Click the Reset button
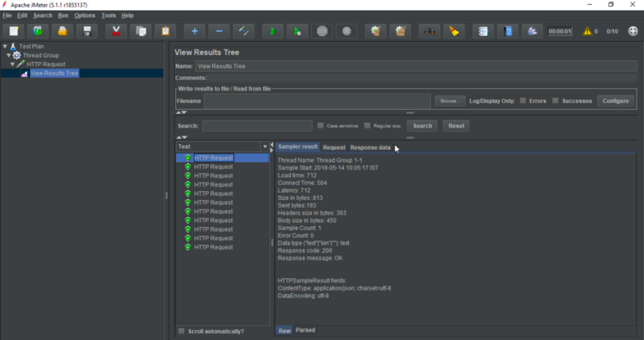Image resolution: width=644 pixels, height=340 pixels. click(456, 126)
